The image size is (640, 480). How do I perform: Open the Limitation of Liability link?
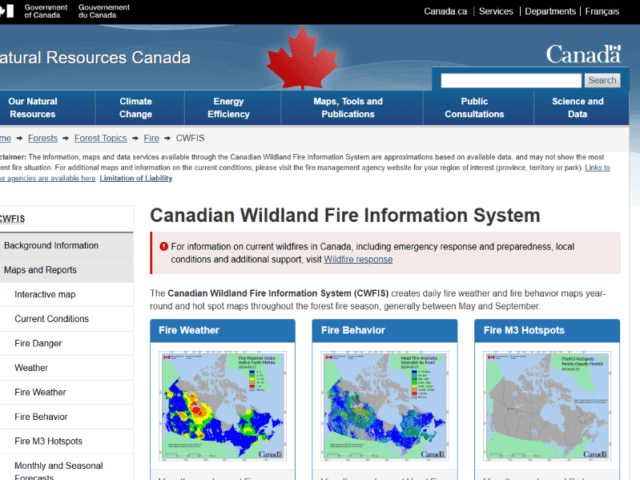point(136,178)
